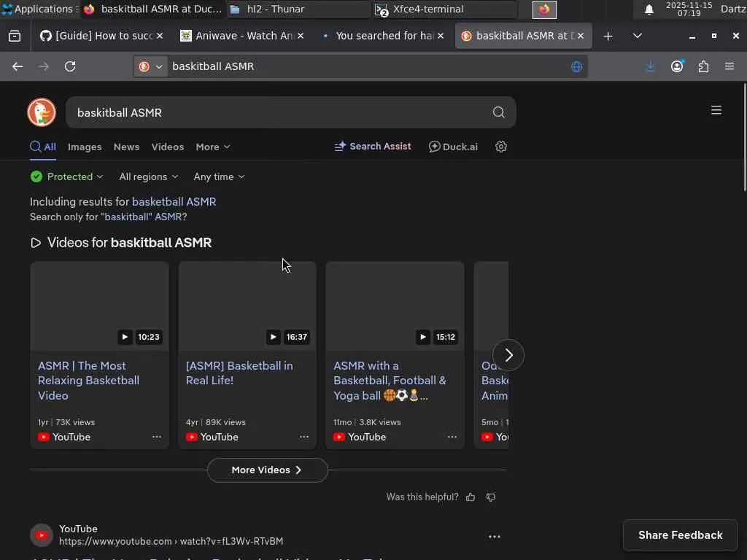Open the Firefox View button
Image resolution: width=747 pixels, height=560 pixels.
[x=15, y=36]
